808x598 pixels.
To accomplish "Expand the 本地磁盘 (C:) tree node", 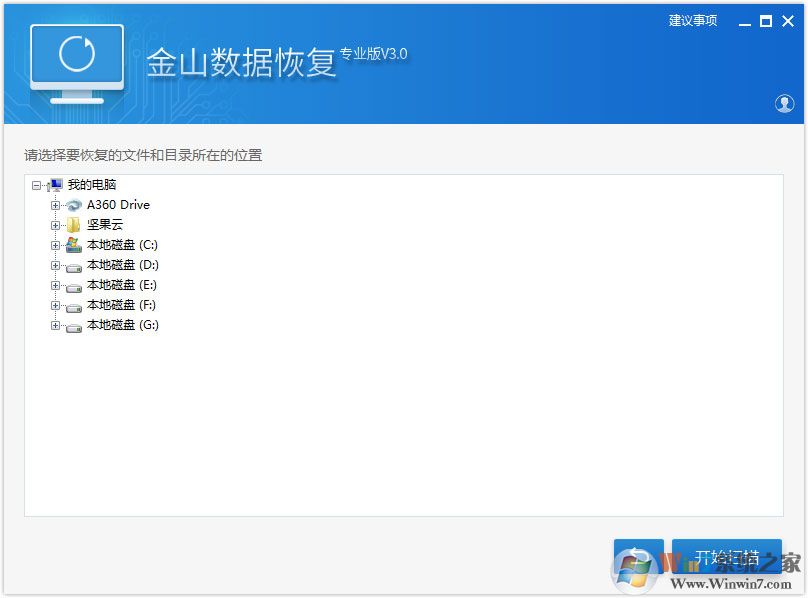I will point(56,244).
